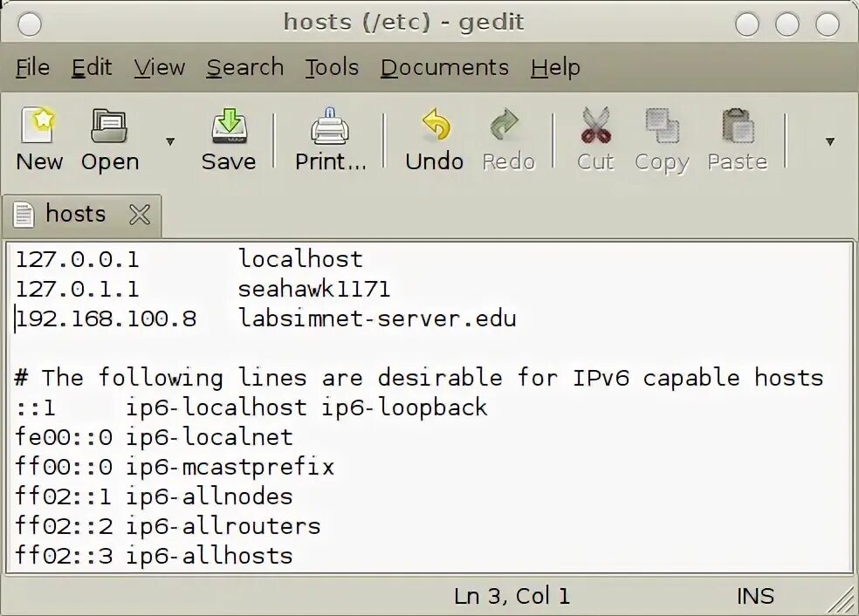Click the INS insert mode indicator
Screen dimensions: 859x616
(755, 596)
